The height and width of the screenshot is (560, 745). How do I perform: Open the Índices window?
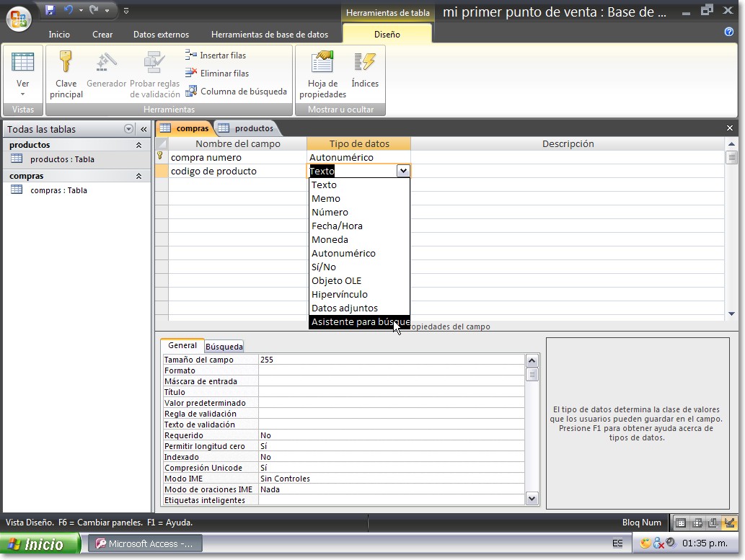point(365,71)
